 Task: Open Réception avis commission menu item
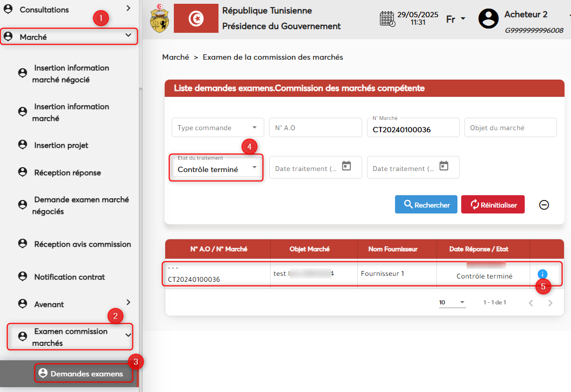82,244
